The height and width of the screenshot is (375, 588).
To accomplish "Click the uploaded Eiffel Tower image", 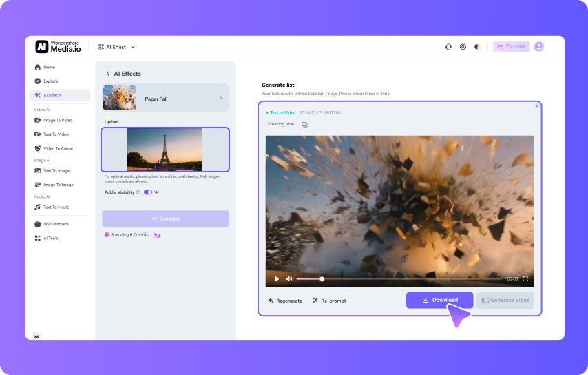I will pyautogui.click(x=165, y=150).
